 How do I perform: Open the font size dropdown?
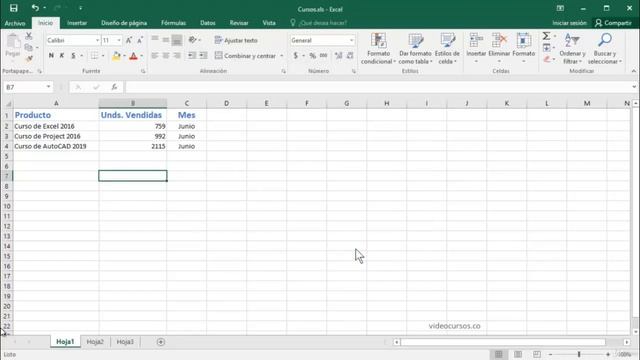[x=119, y=40]
